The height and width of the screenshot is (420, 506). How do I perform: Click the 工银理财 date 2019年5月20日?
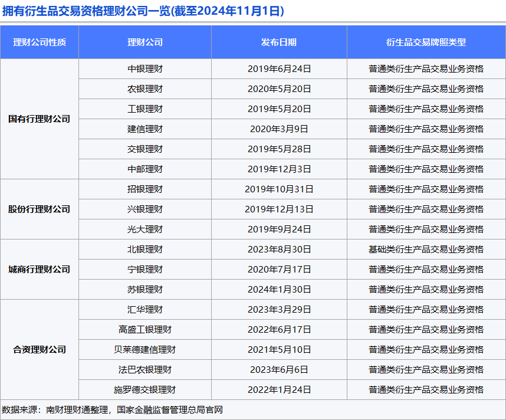279,109
